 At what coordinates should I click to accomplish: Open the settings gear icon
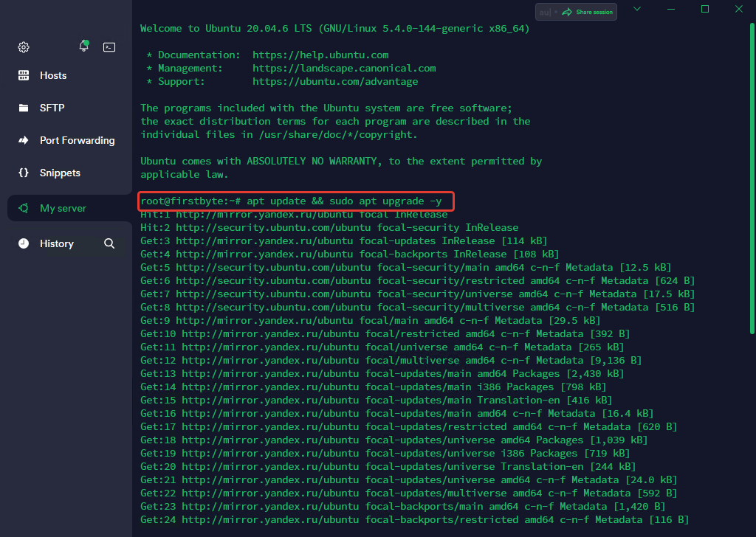click(x=24, y=47)
